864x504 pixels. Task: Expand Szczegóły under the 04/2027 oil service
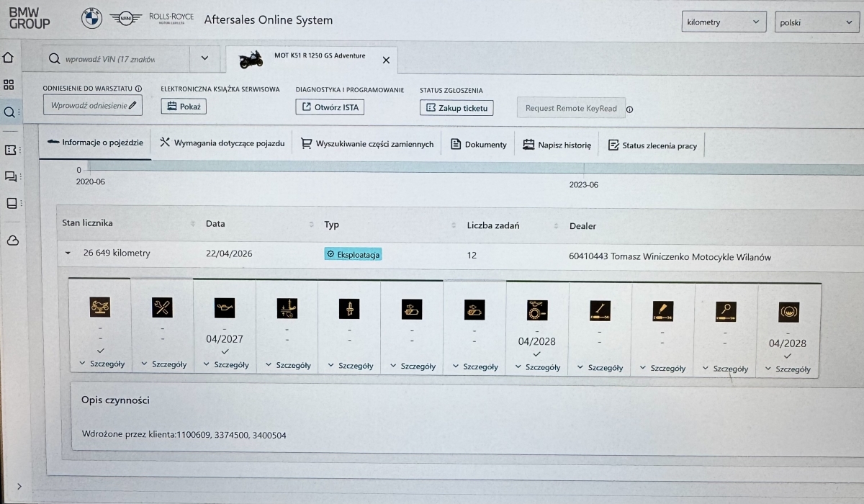[x=225, y=365]
